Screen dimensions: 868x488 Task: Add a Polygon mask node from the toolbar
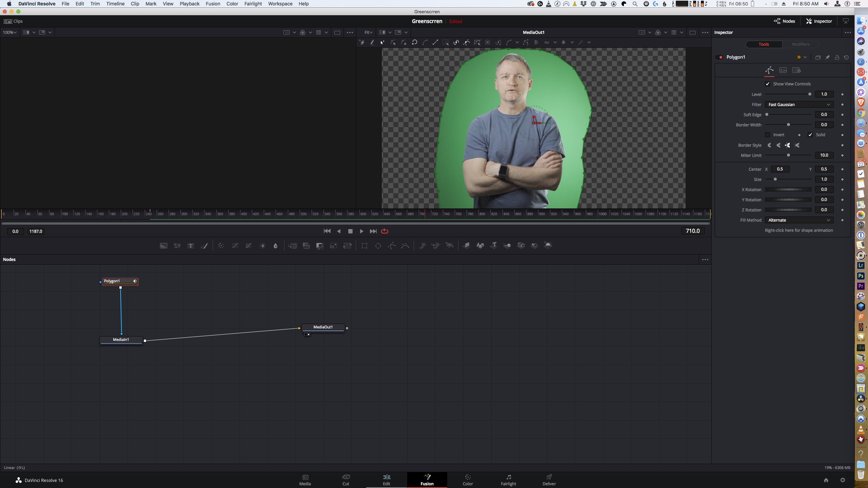click(x=392, y=246)
